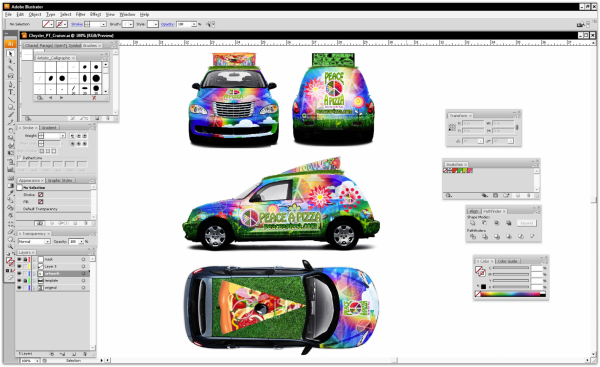Toggle the lock on the template layer
Screen dimensions: 600x367
pos(25,281)
